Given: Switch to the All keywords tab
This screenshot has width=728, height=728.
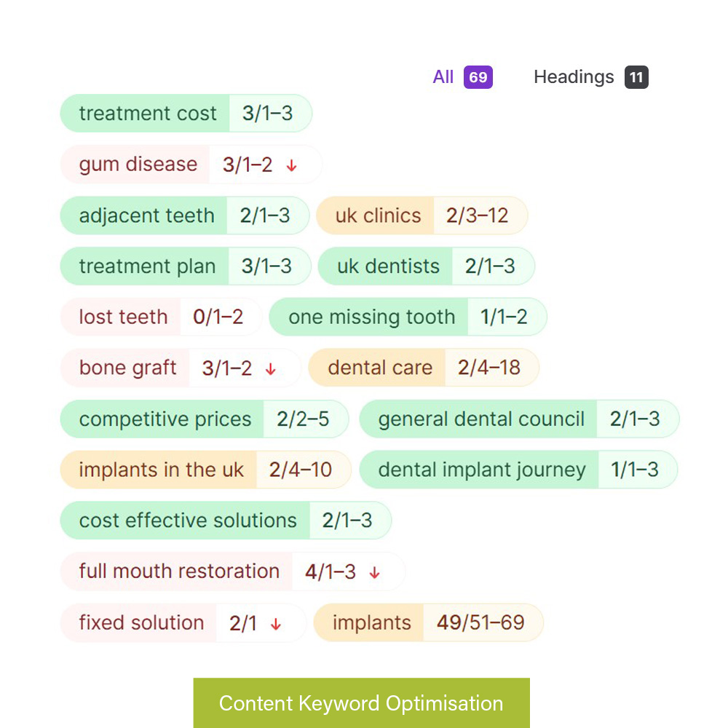Looking at the screenshot, I should pos(443,77).
